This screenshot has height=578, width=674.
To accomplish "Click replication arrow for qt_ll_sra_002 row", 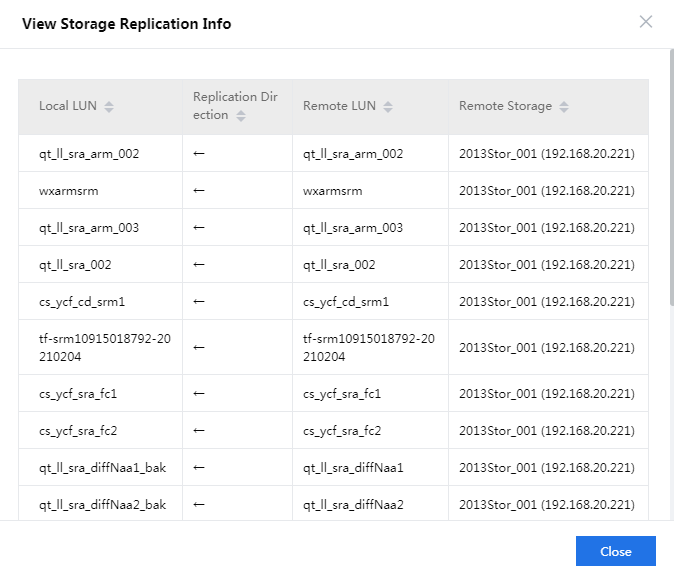I will (199, 265).
